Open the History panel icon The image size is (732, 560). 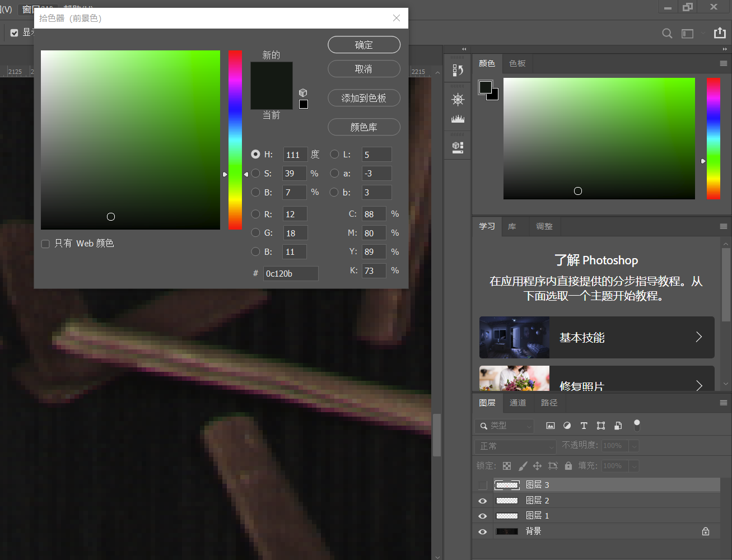point(458,70)
